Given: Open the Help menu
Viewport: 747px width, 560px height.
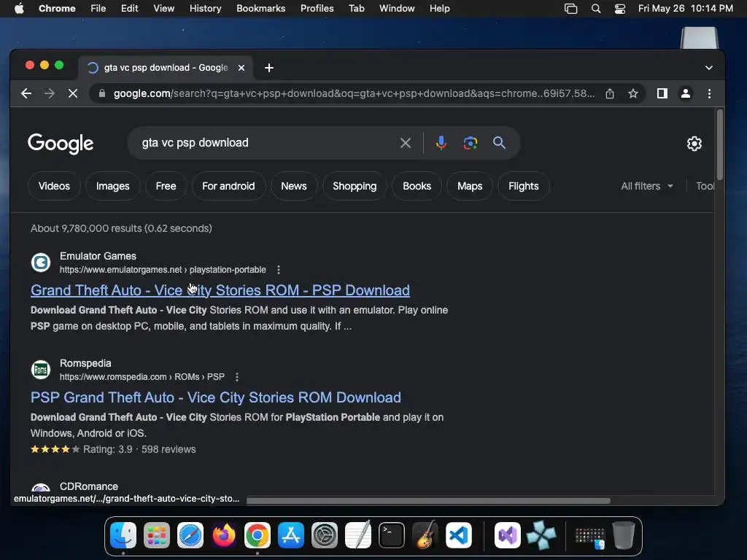Looking at the screenshot, I should pyautogui.click(x=439, y=9).
